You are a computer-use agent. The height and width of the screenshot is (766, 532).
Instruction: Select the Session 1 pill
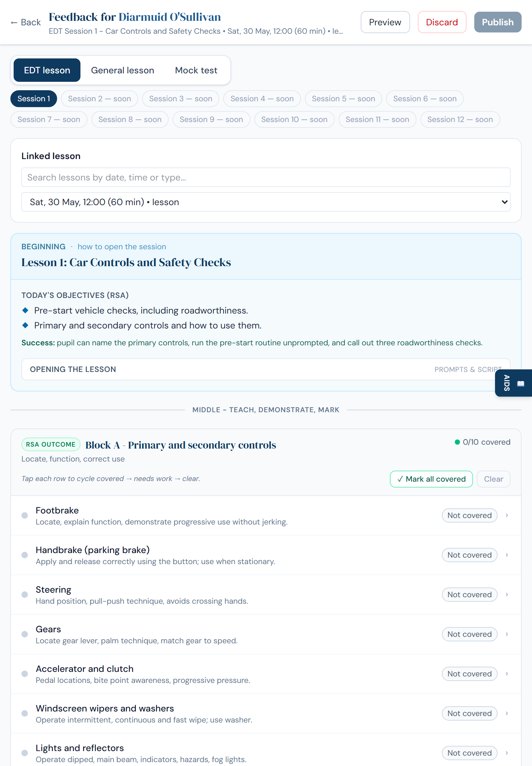coord(34,99)
